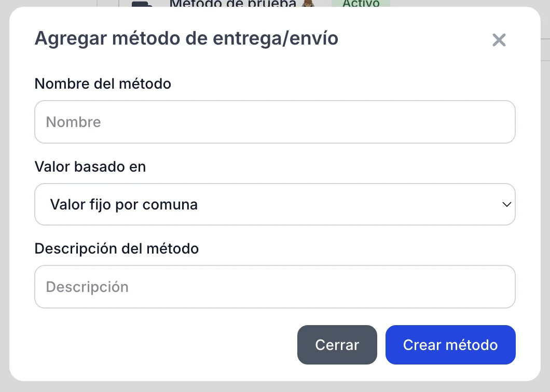The width and height of the screenshot is (550, 392).
Task: Click the 'Descripción' placeholder text
Action: (87, 287)
